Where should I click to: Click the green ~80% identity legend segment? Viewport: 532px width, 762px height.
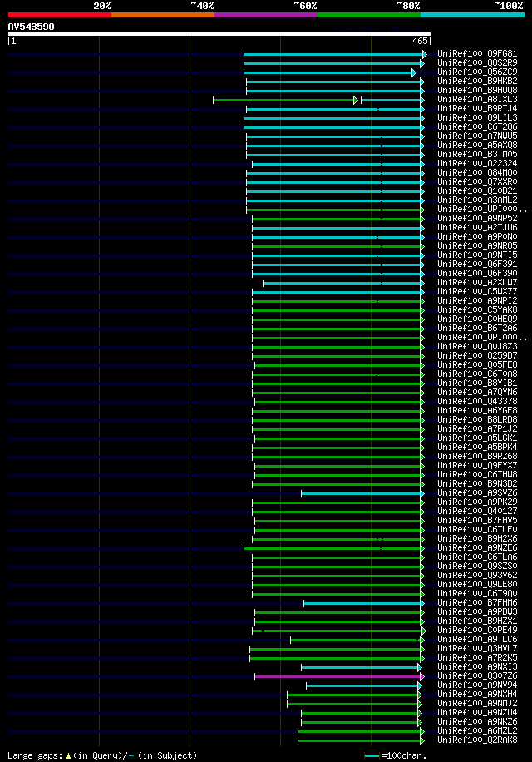coord(369,15)
